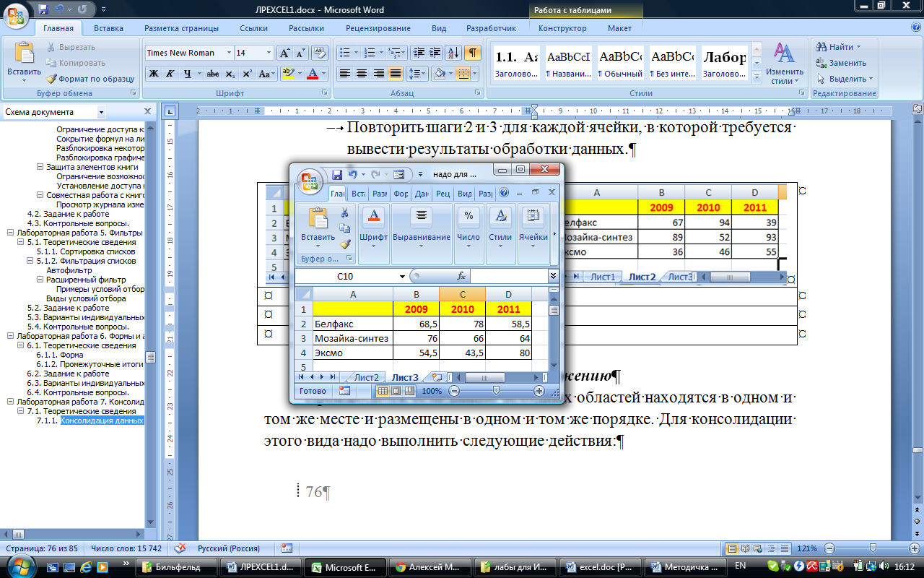Collapse Лабораторная работа 5 tree node

[x=10, y=233]
